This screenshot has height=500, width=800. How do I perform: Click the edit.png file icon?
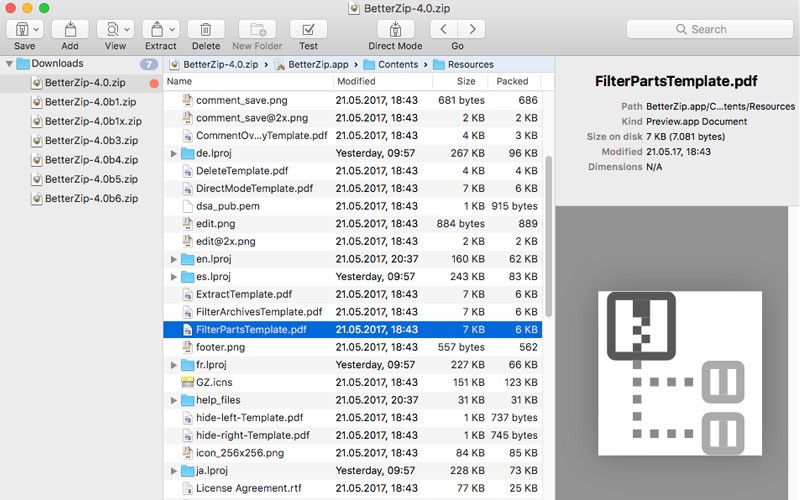pyautogui.click(x=187, y=224)
